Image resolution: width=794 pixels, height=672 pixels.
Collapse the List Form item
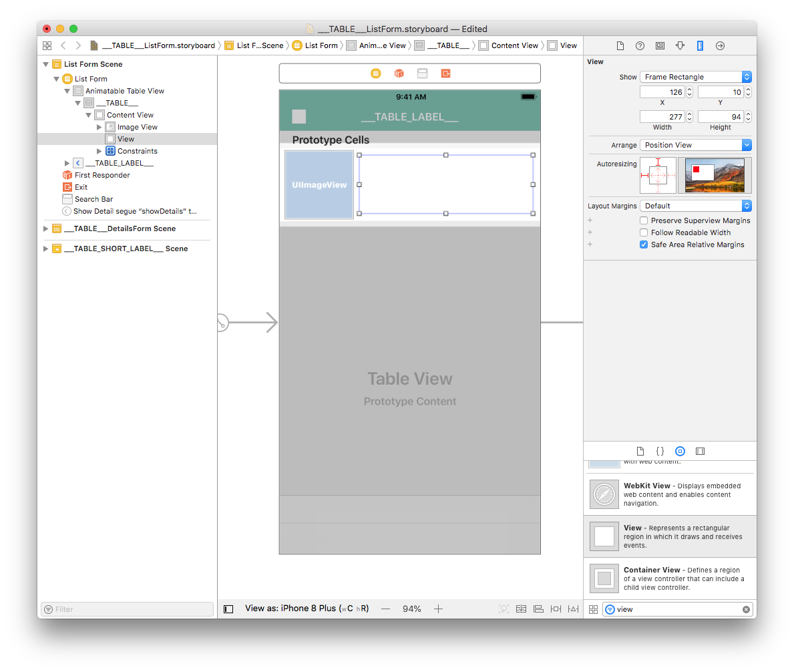(56, 79)
